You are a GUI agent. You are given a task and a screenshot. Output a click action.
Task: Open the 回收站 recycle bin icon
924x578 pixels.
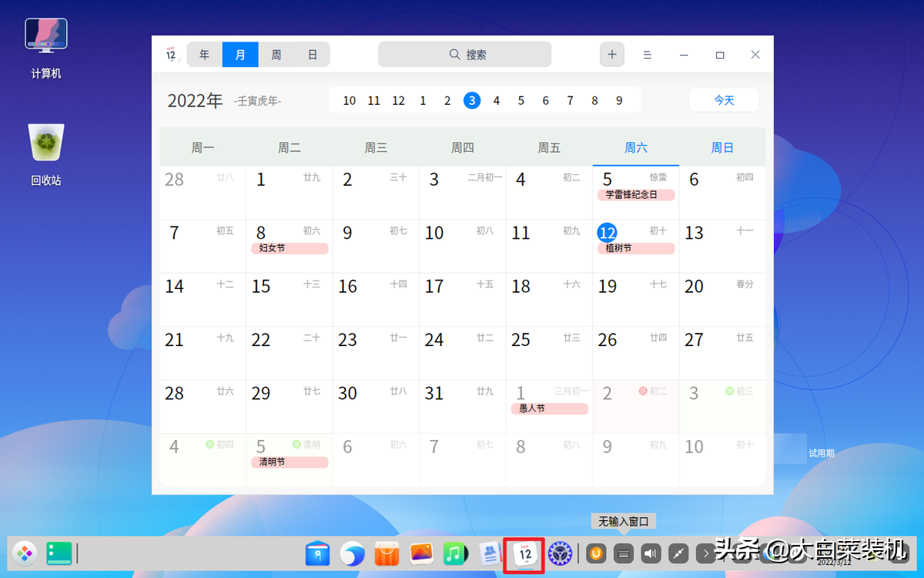(46, 155)
